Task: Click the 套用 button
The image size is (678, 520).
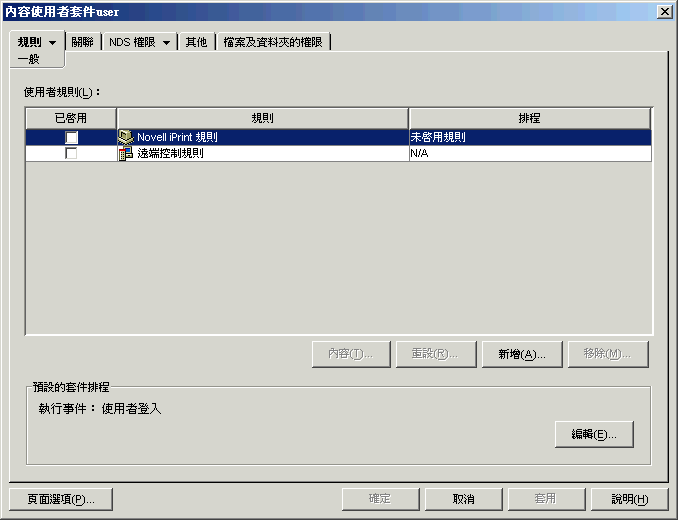Action: tap(547, 499)
